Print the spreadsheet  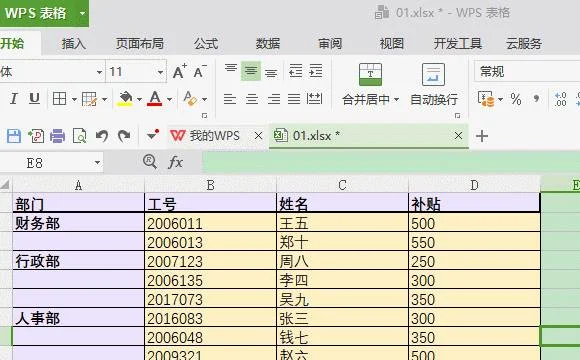[x=57, y=136]
